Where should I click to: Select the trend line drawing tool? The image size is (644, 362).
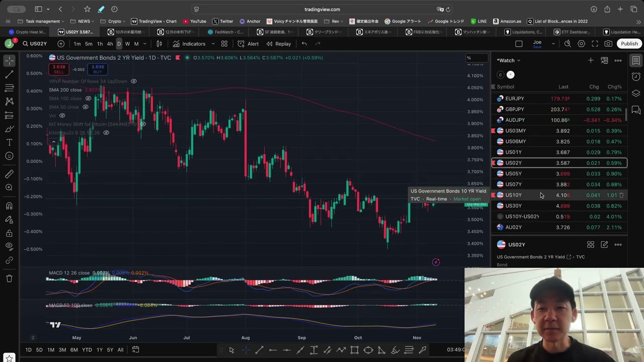(9, 74)
